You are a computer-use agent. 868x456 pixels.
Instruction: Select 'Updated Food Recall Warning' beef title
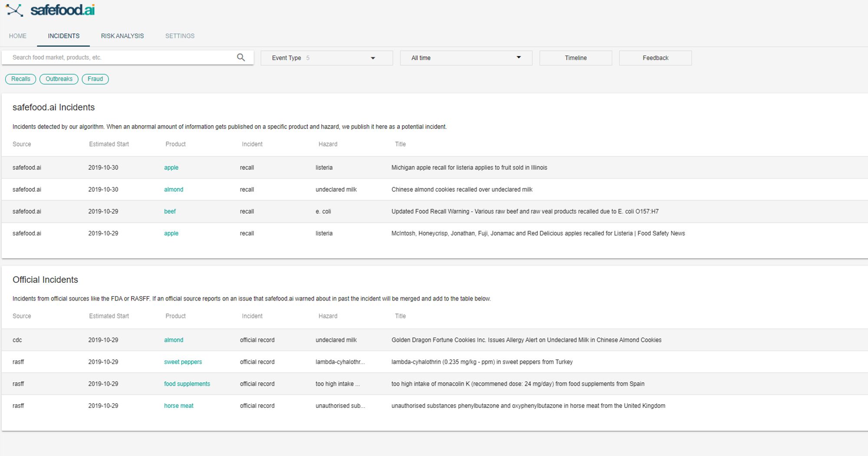[x=525, y=211]
